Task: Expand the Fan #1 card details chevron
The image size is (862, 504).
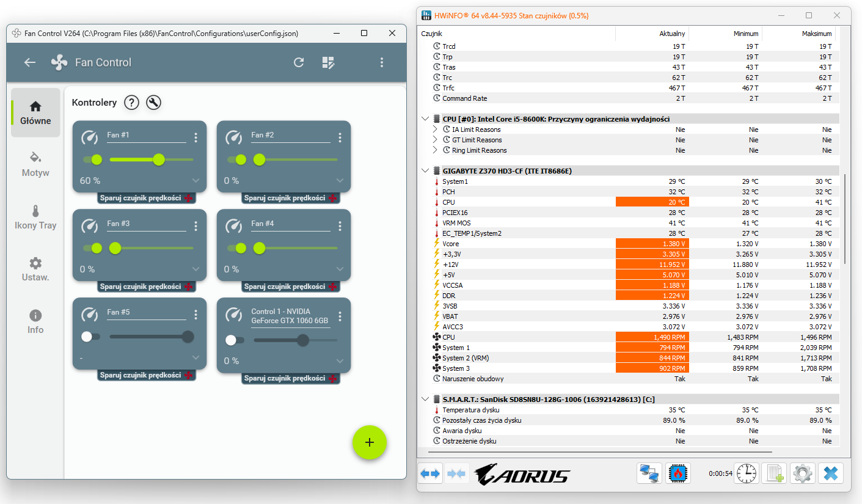Action: (x=196, y=181)
